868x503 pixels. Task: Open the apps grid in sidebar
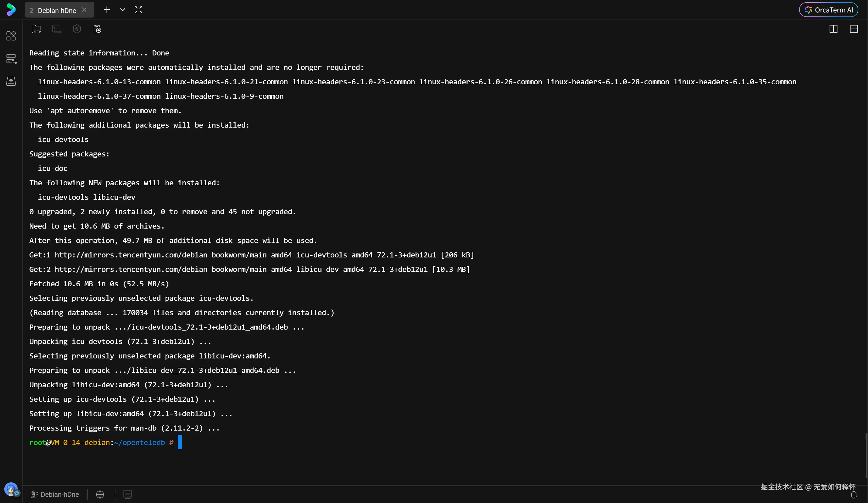pos(11,36)
